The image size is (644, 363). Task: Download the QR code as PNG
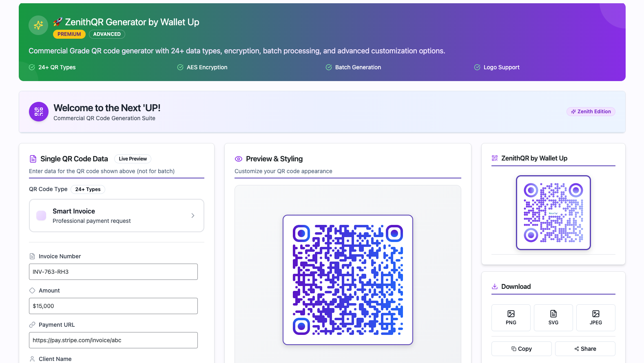click(511, 318)
